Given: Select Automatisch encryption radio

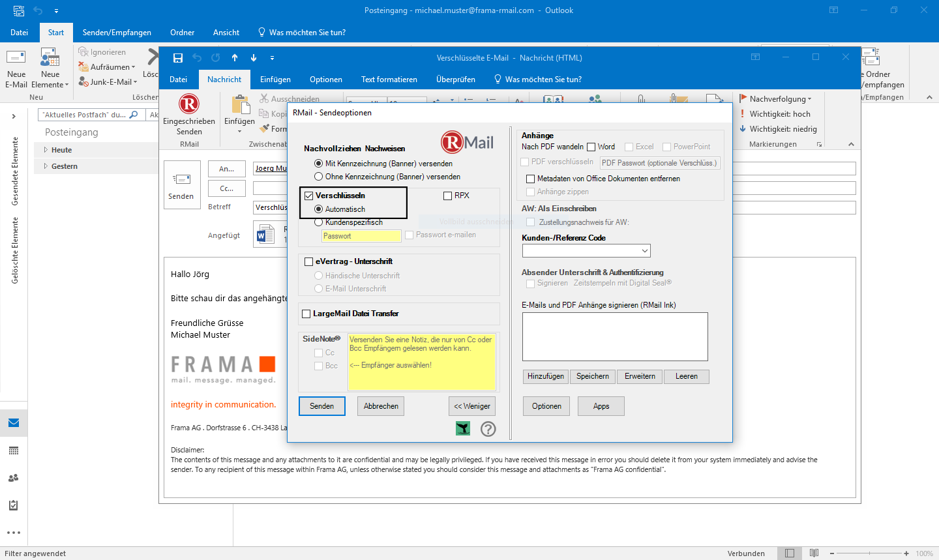Looking at the screenshot, I should click(318, 209).
